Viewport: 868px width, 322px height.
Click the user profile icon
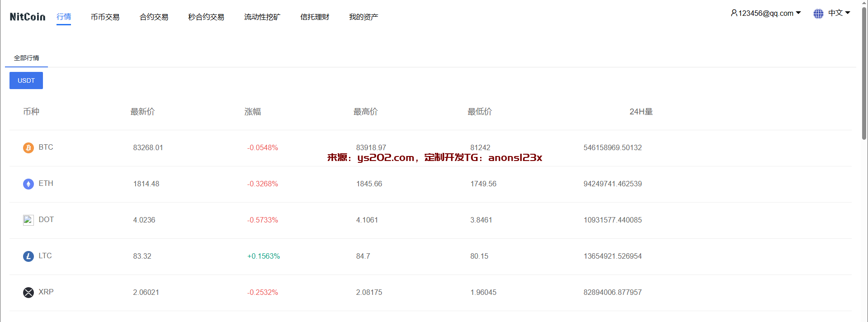coord(734,13)
